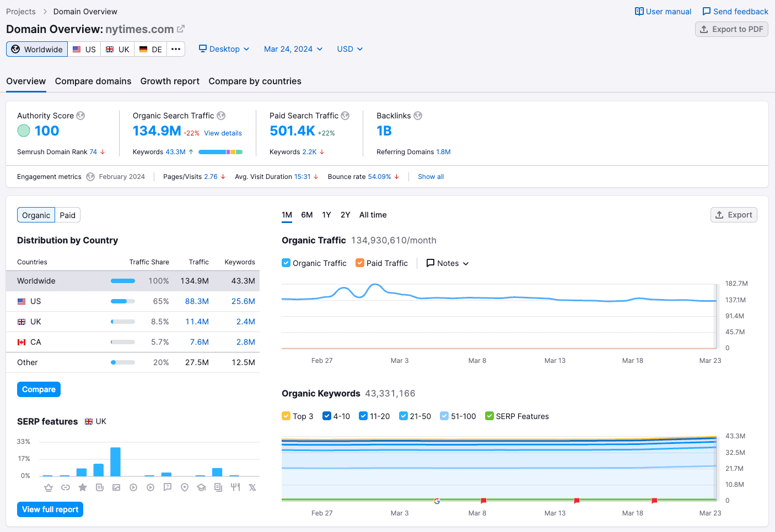The height and width of the screenshot is (532, 775).
Task: Toggle off the SERP Features checkbox
Action: tap(489, 416)
